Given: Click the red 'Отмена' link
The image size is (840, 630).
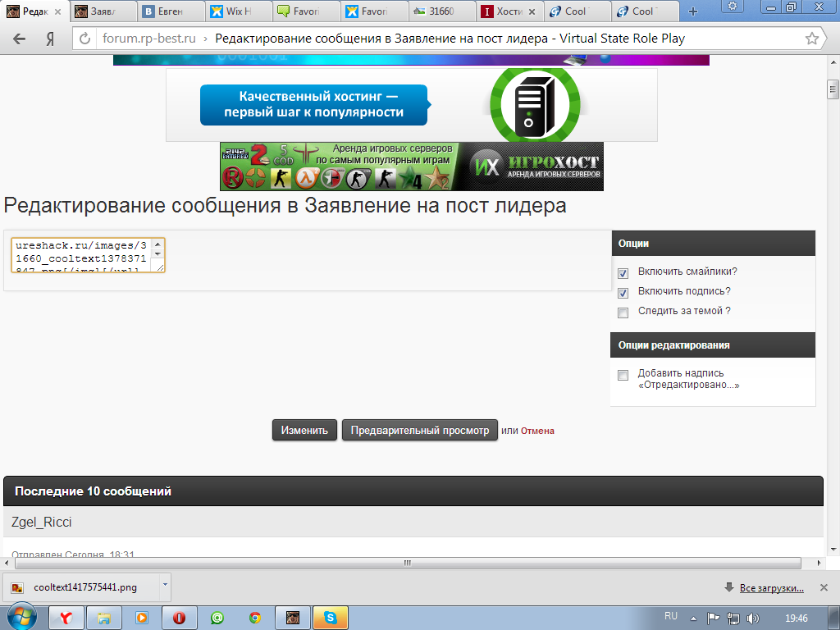Looking at the screenshot, I should point(537,431).
